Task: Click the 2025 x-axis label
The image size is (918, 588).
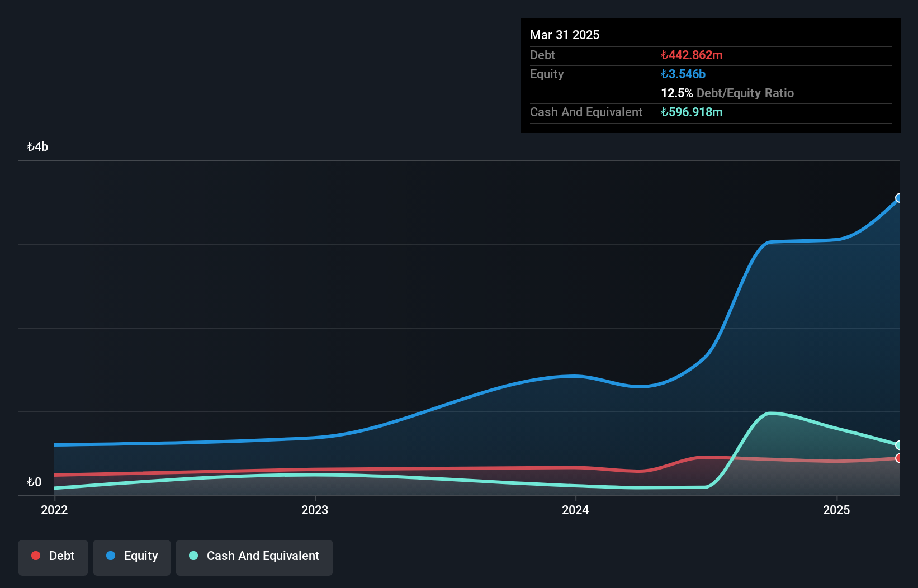Action: [836, 510]
